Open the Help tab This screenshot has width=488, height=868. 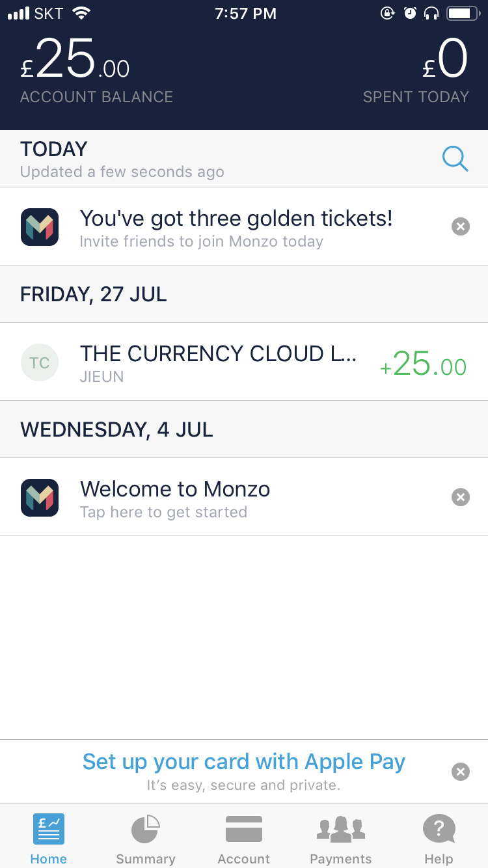(439, 840)
